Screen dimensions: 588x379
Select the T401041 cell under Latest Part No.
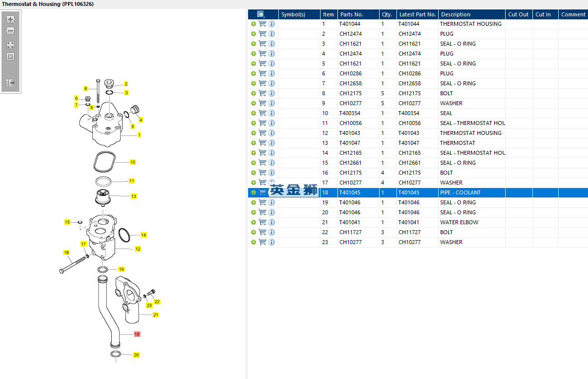[x=417, y=222]
